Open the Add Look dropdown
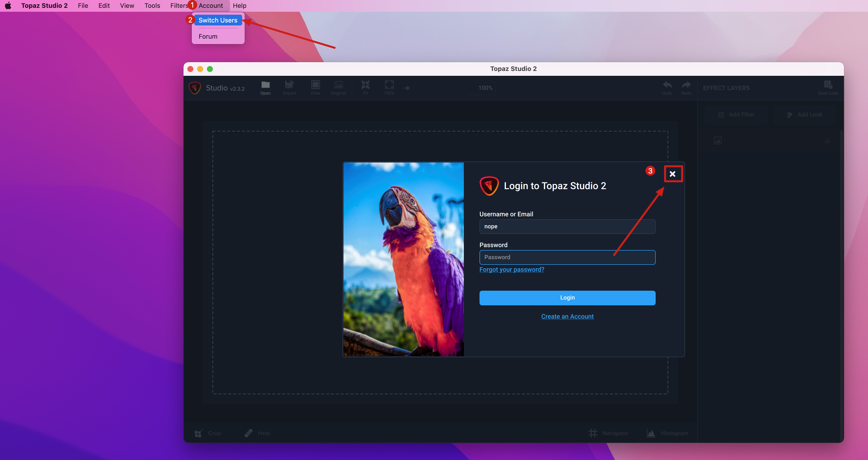The width and height of the screenshot is (868, 460). pyautogui.click(x=804, y=115)
